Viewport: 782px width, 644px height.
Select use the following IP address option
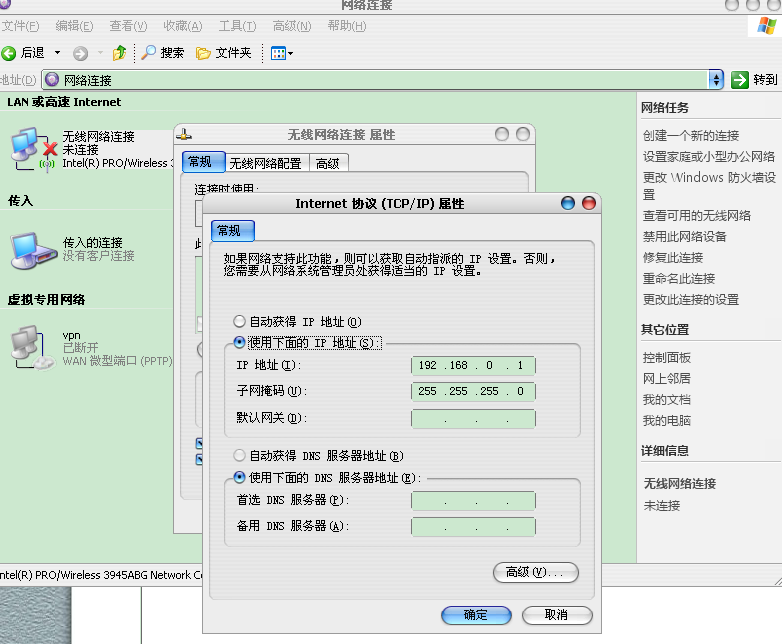point(239,343)
